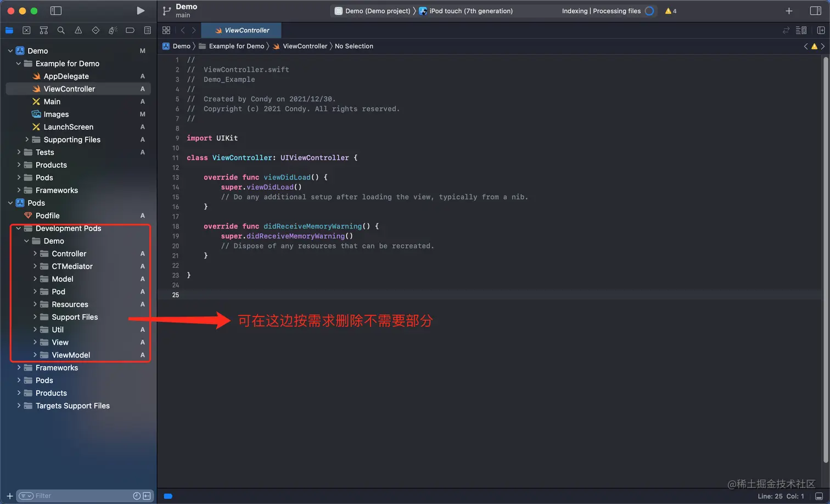This screenshot has height=504, width=830.
Task: Collapse the Demo project root
Action: click(10, 51)
